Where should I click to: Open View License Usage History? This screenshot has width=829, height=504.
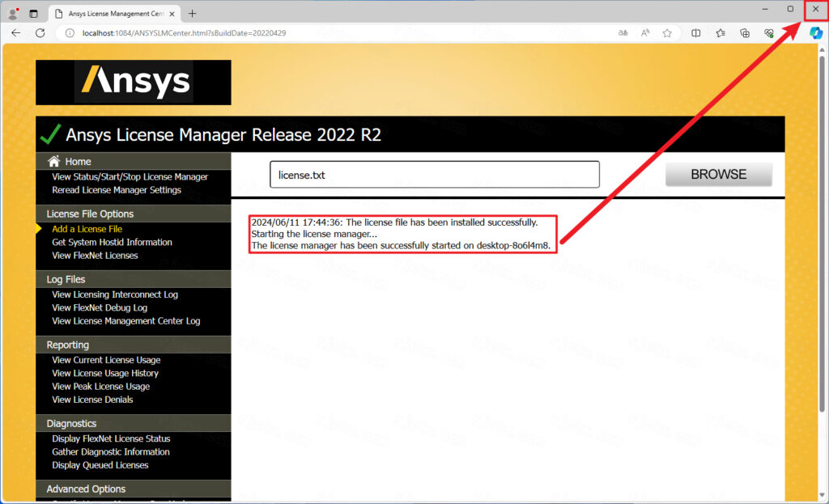click(x=105, y=373)
